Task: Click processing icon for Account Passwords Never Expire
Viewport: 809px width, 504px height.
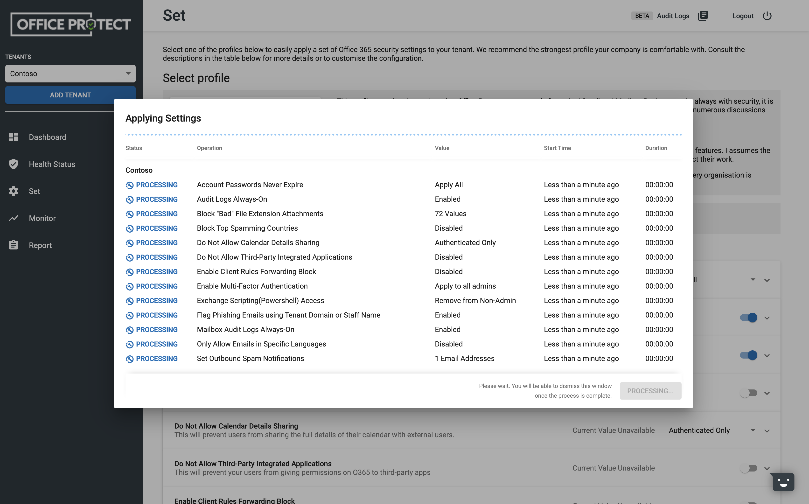Action: [130, 185]
